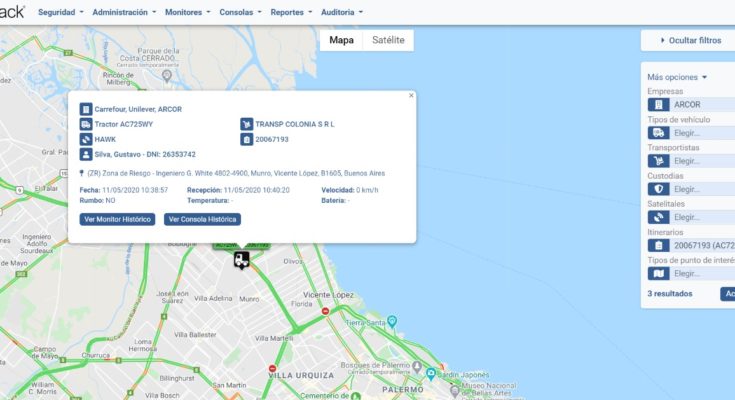Open the Administración menu
The width and height of the screenshot is (735, 400).
click(x=124, y=12)
